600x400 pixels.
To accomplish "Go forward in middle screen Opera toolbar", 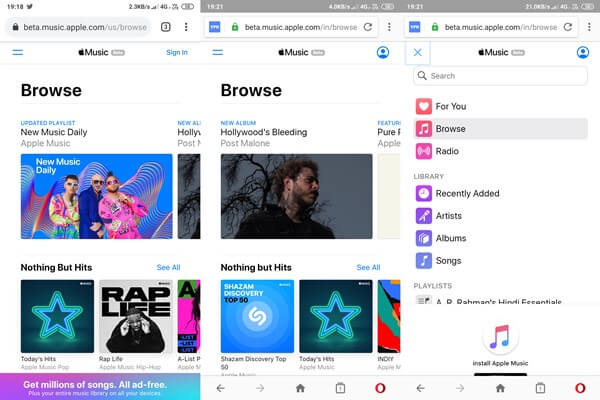I will 260,388.
